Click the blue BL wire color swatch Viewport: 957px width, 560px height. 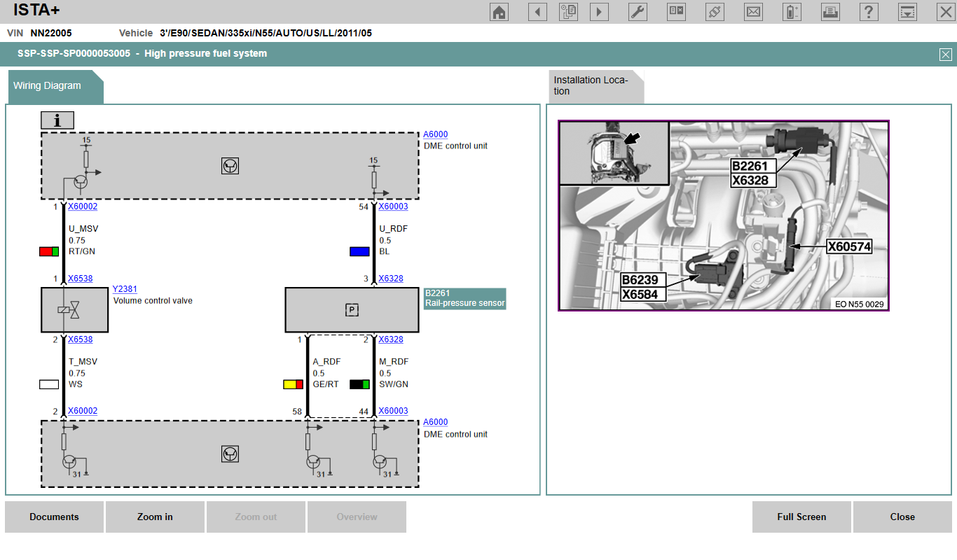pos(359,251)
